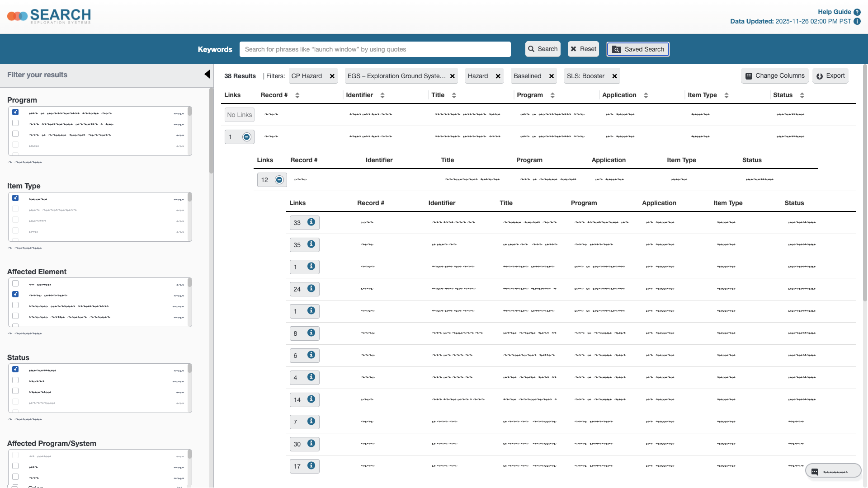This screenshot has width=868, height=488.
Task: Uncheck the first Status filter checkbox
Action: coord(15,369)
